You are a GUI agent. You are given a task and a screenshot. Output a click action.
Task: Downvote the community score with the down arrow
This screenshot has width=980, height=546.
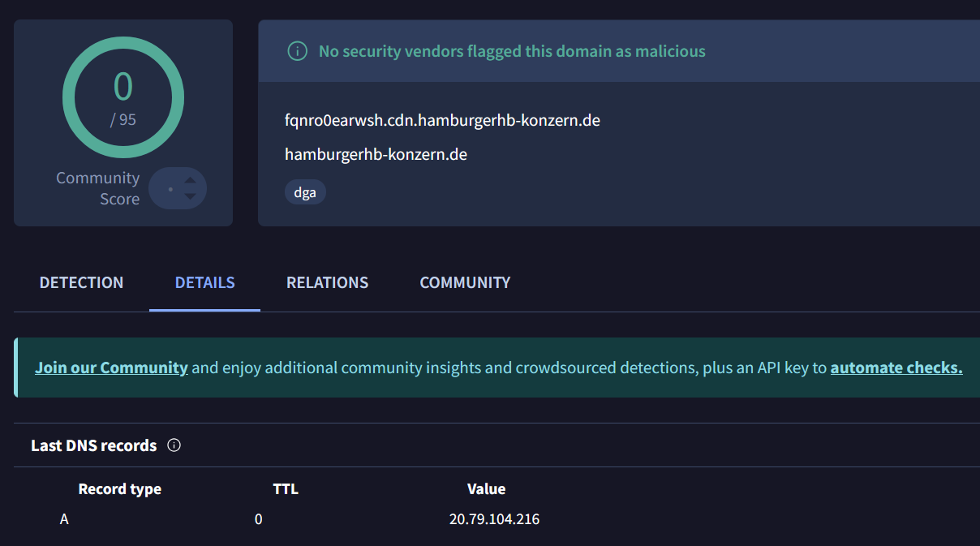pos(190,196)
